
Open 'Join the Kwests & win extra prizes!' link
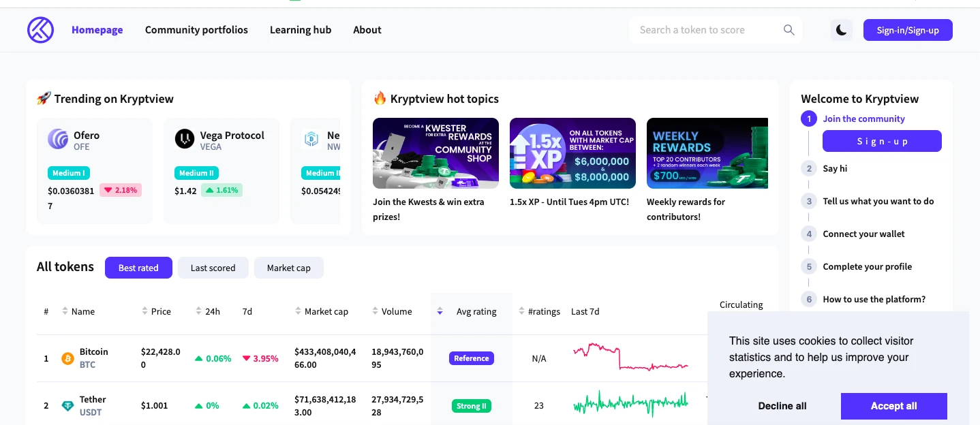(x=429, y=209)
